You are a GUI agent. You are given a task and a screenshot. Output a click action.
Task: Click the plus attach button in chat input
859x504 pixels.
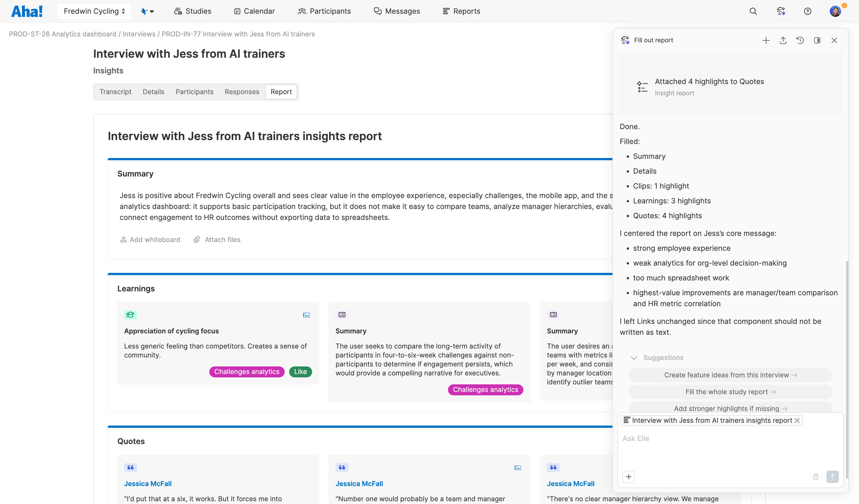tap(629, 476)
